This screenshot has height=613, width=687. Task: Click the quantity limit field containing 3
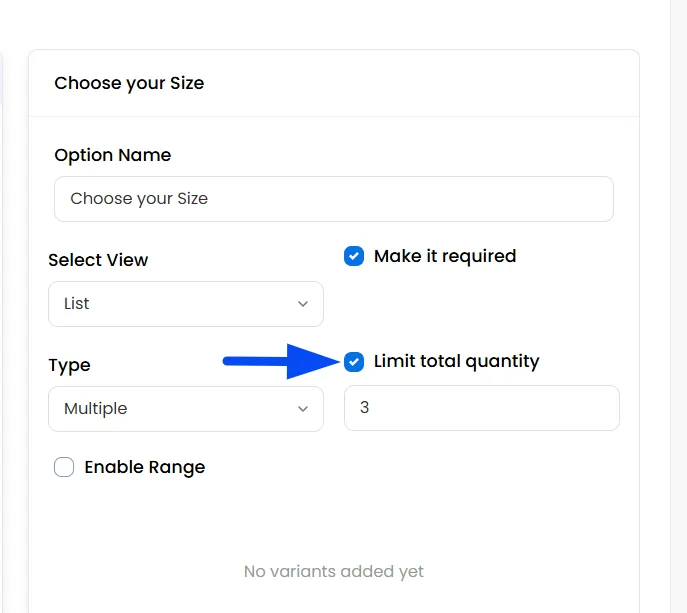click(482, 408)
